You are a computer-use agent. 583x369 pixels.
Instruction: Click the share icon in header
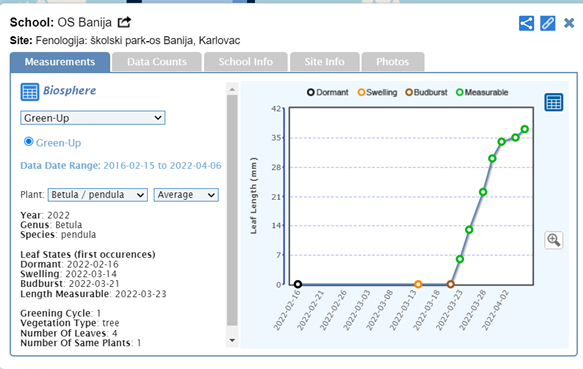coord(526,23)
